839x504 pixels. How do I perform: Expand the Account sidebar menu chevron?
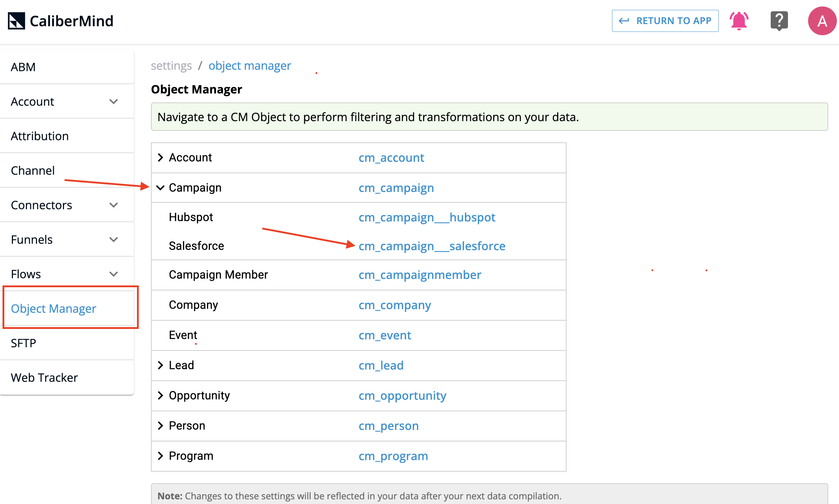tap(114, 102)
